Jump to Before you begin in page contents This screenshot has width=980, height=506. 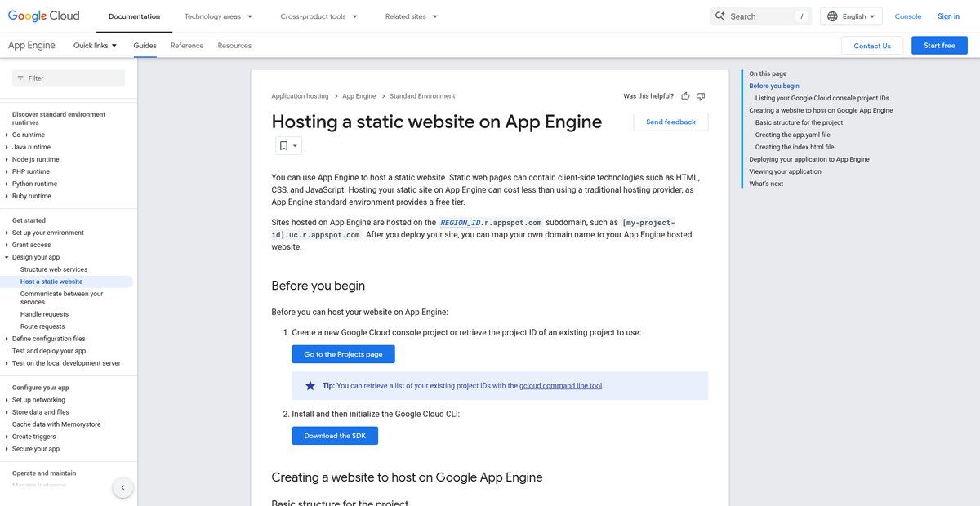(x=774, y=86)
